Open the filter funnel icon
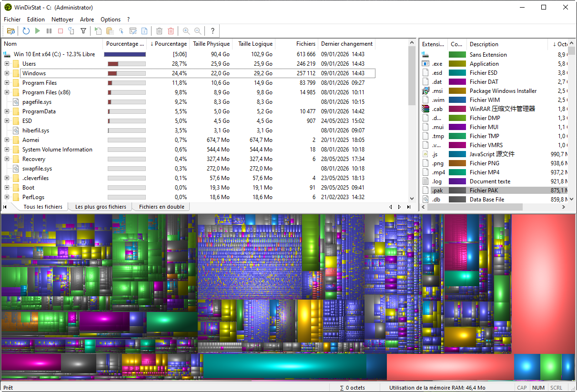Viewport: 577px width, 392px height. [83, 31]
